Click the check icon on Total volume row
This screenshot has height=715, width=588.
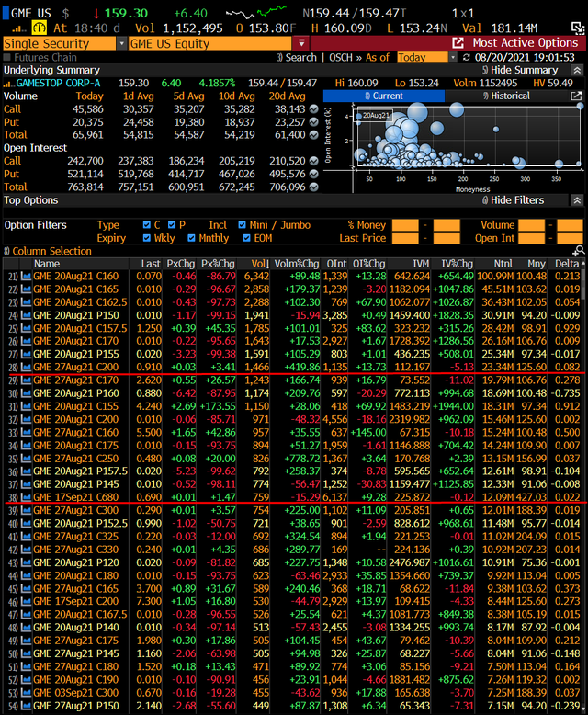coord(313,135)
